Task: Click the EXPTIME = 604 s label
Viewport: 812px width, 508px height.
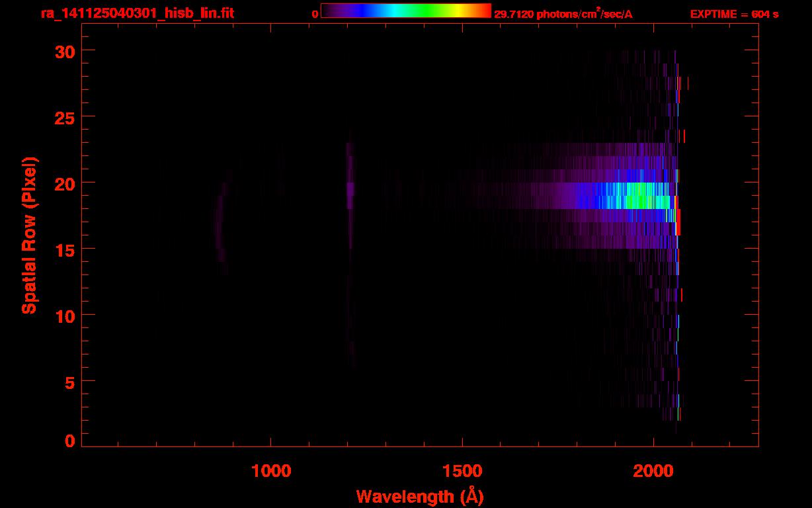Action: pyautogui.click(x=734, y=14)
